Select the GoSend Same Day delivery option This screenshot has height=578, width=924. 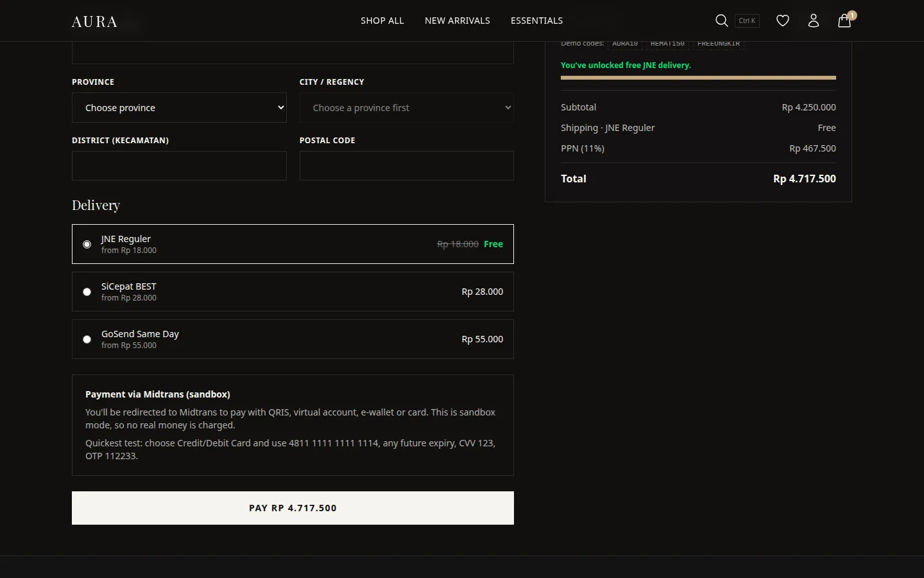[293, 339]
